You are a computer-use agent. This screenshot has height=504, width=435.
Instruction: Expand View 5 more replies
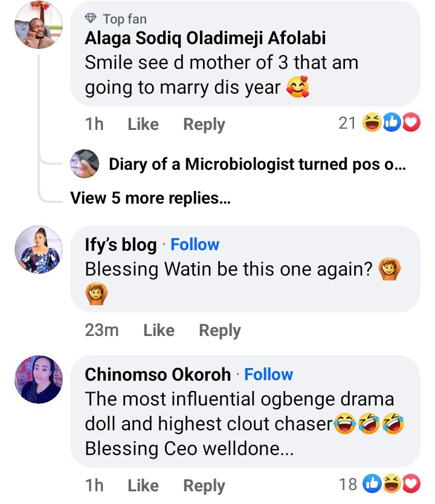point(150,198)
